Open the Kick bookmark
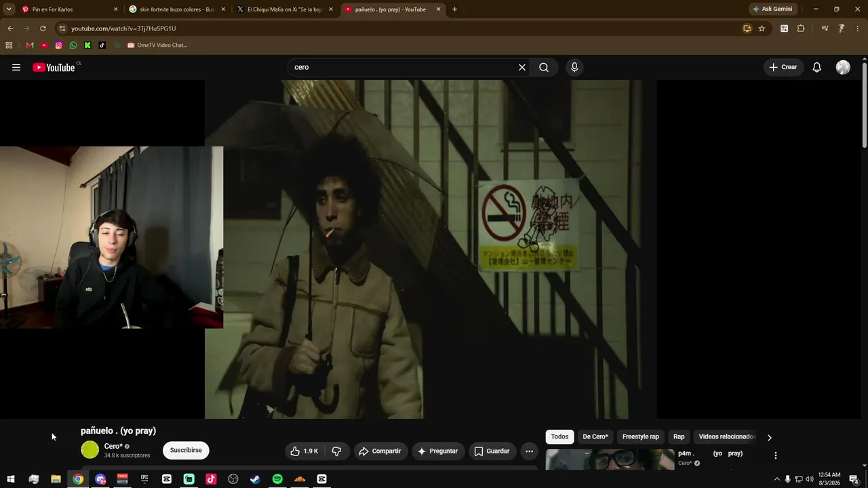 click(x=87, y=45)
